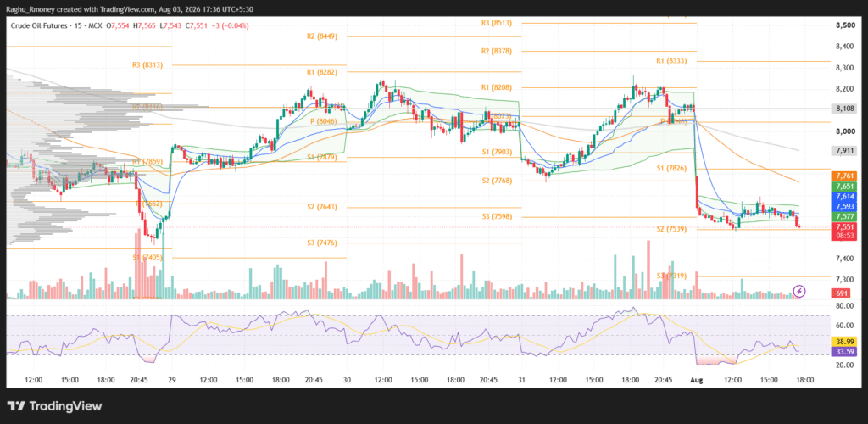Click the R2 (8378) pivot label
Viewport: 868px width, 424px height.
click(x=496, y=51)
